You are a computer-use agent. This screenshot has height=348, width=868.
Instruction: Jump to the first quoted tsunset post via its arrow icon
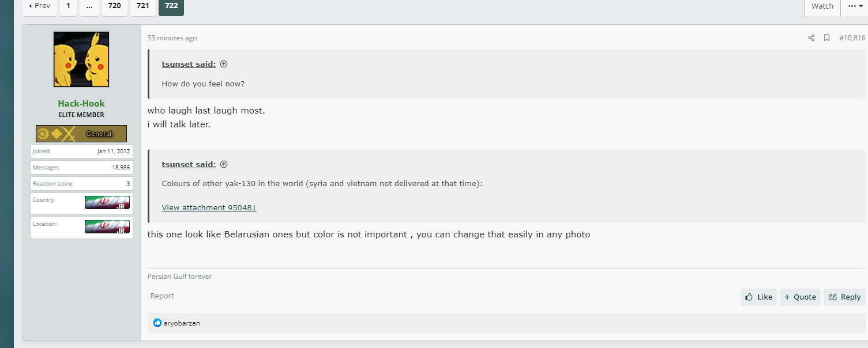(224, 64)
